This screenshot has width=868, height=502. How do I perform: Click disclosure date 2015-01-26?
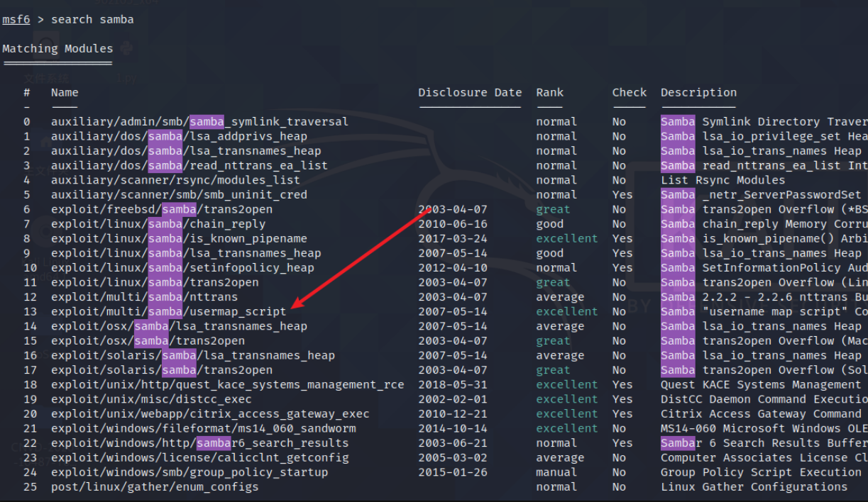[x=453, y=472]
